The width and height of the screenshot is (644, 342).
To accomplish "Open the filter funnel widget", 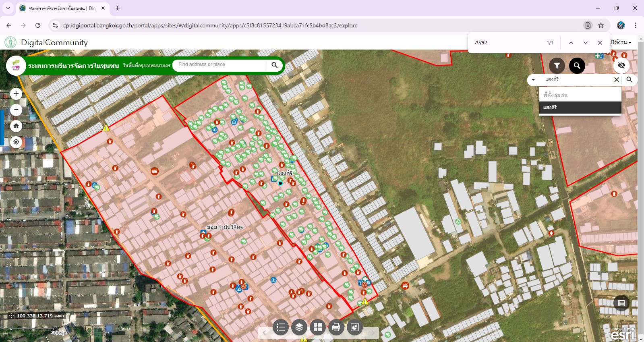I will [557, 65].
